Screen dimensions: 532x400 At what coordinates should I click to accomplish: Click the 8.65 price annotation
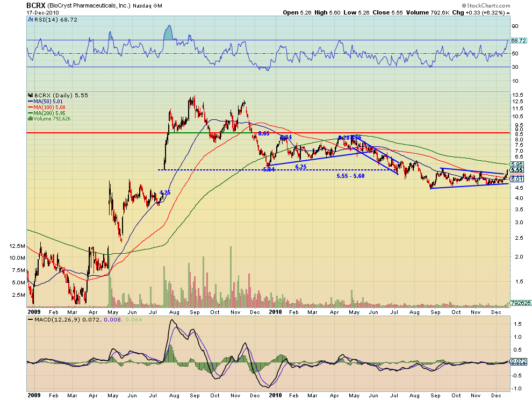[264, 133]
